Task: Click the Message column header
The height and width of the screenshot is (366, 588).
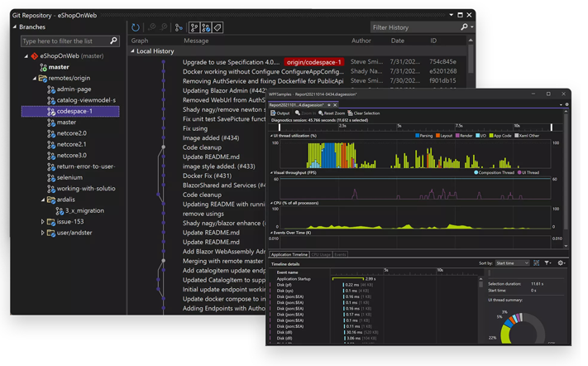Action: 196,41
